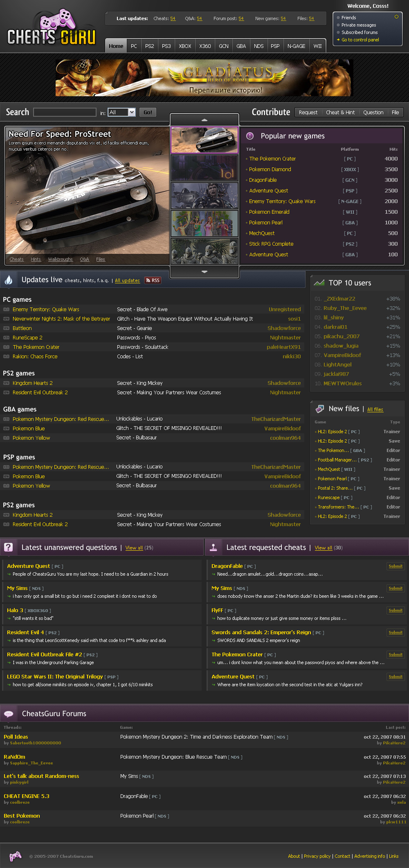Click the footer gamepad logo icon

16,856
